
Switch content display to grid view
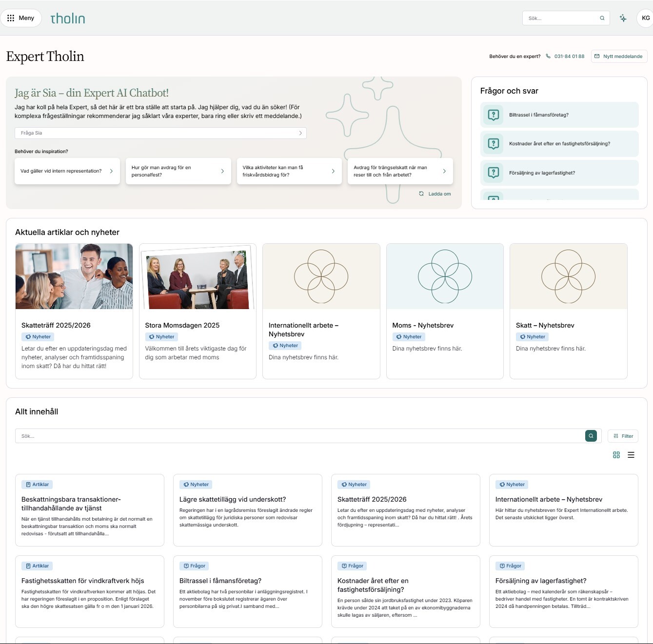click(x=616, y=455)
